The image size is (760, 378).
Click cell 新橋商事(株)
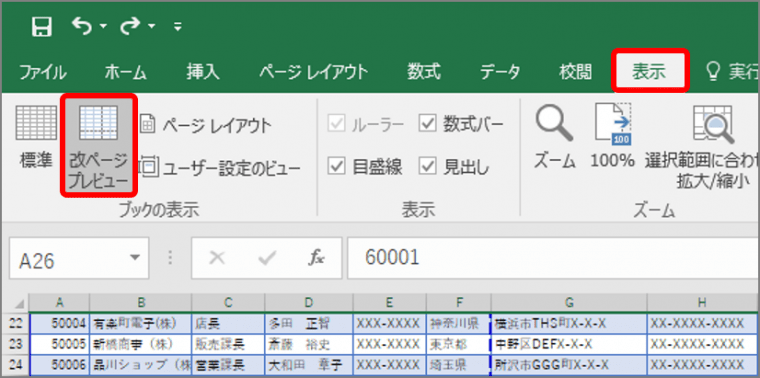(x=141, y=345)
